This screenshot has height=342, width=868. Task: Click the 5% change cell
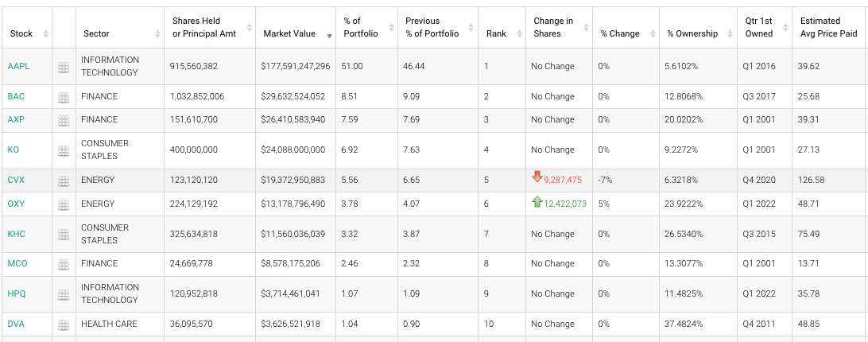point(603,204)
